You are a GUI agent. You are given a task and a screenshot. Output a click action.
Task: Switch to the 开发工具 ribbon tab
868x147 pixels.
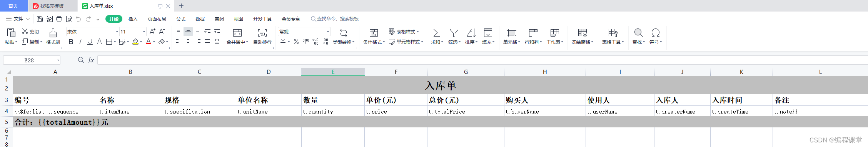pos(262,19)
